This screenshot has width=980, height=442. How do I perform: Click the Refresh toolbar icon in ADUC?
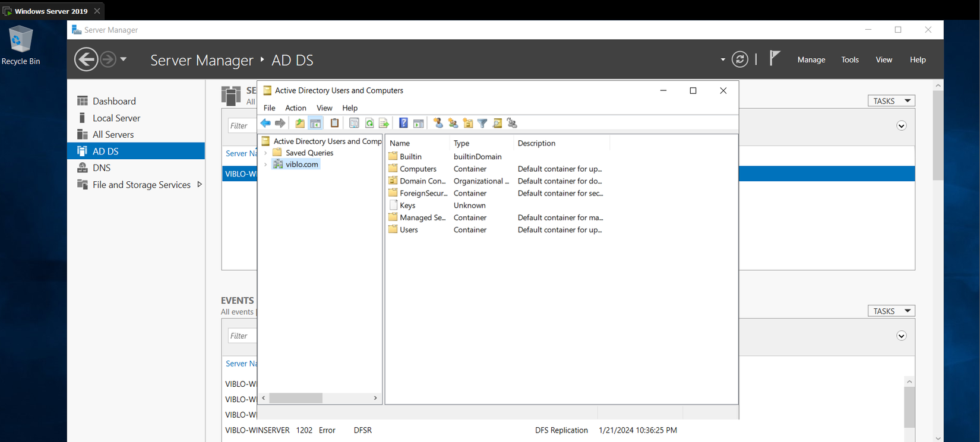coord(369,123)
